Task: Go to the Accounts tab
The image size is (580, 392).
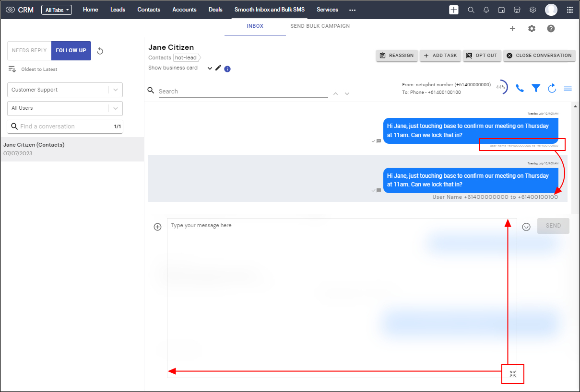Action: pyautogui.click(x=185, y=10)
